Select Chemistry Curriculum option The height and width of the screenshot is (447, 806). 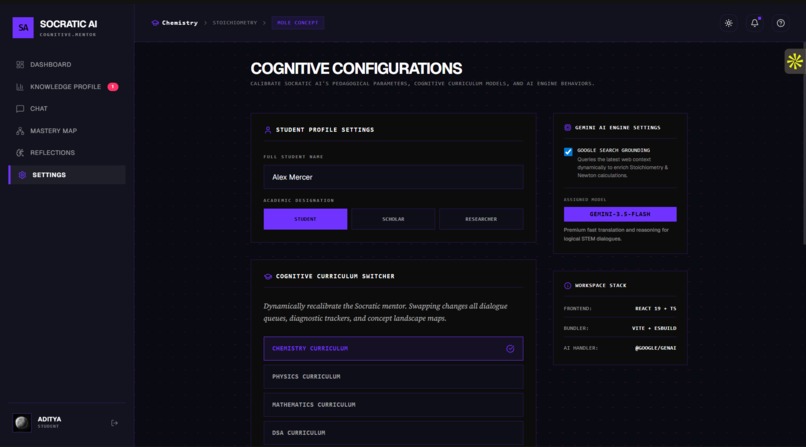(393, 348)
